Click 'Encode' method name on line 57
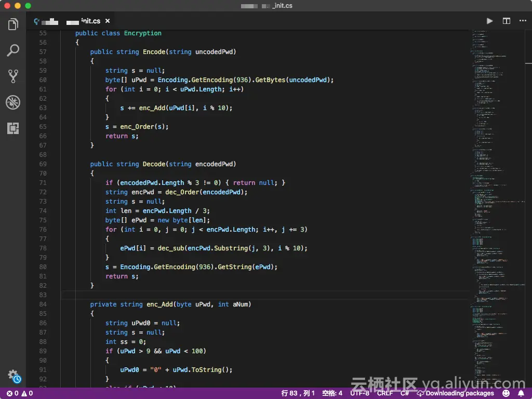Image resolution: width=532 pixels, height=399 pixels. [x=154, y=52]
